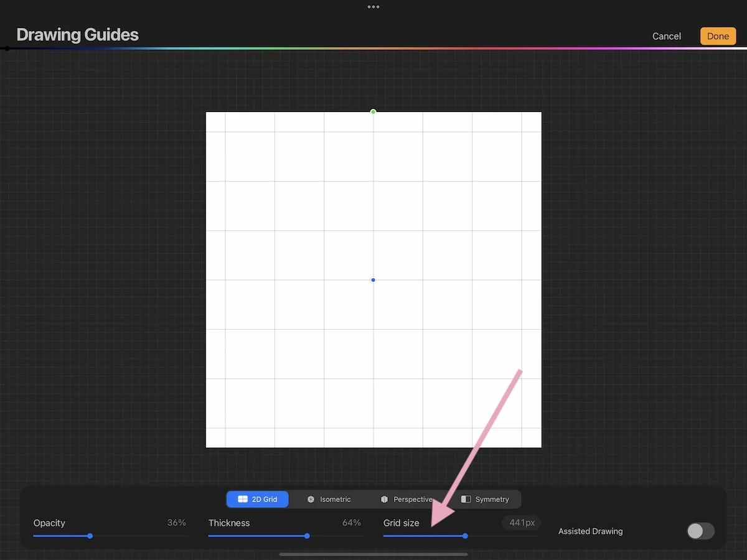Click the 36% opacity value
The width and height of the screenshot is (747, 560).
pyautogui.click(x=177, y=523)
